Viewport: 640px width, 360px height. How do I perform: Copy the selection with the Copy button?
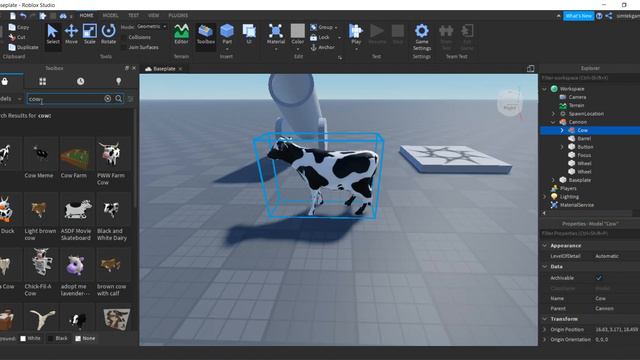19,27
